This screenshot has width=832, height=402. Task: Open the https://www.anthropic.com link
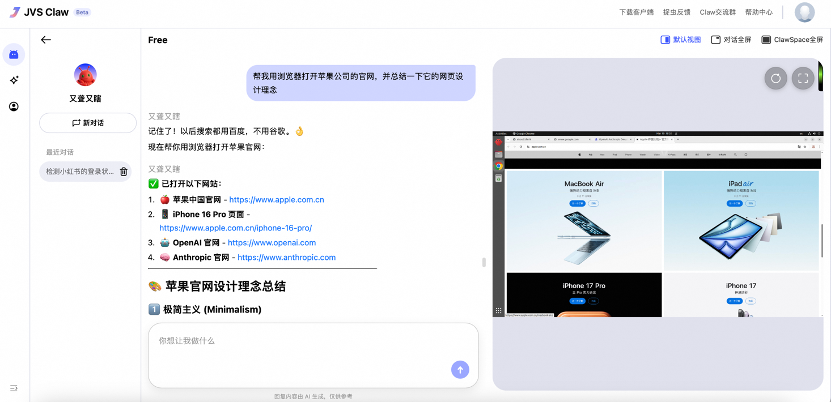[285, 257]
